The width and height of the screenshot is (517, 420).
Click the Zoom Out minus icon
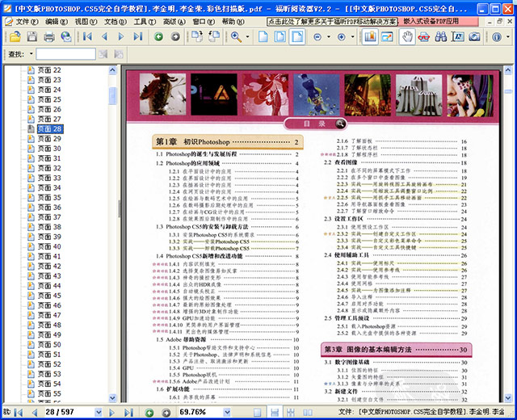317,37
